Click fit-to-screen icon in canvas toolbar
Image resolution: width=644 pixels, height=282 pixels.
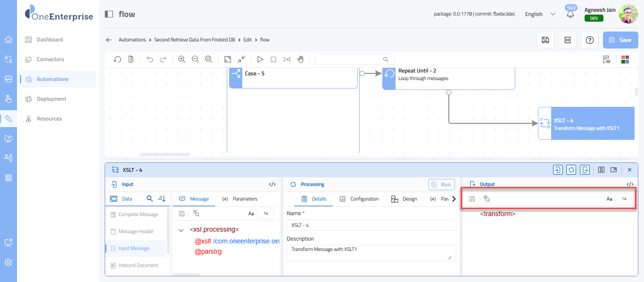(x=228, y=59)
